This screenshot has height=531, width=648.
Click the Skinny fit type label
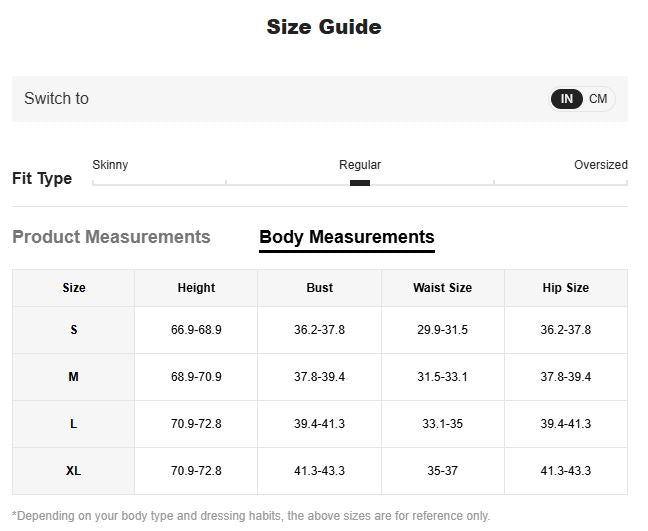click(x=110, y=165)
